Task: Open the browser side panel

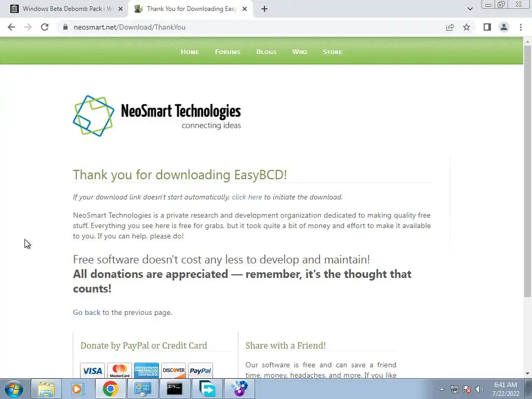Action: tap(487, 27)
